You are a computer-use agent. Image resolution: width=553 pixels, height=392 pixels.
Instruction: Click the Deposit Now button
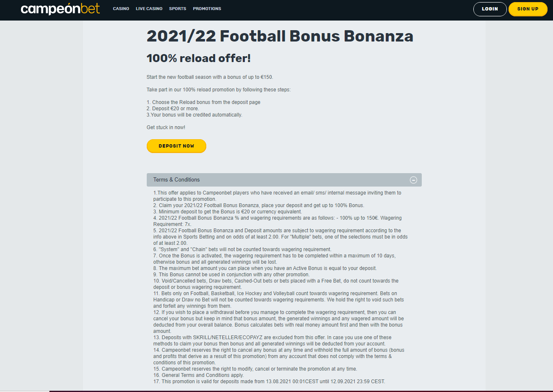pos(177,146)
